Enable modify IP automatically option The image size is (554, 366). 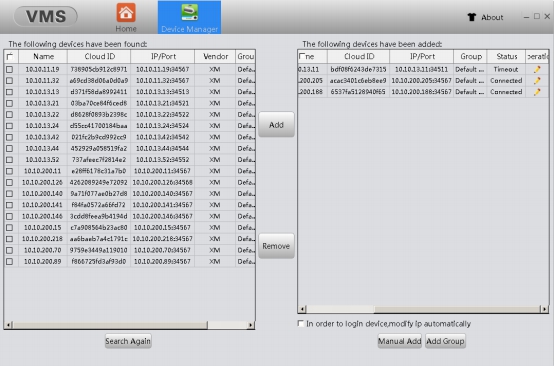coord(301,324)
